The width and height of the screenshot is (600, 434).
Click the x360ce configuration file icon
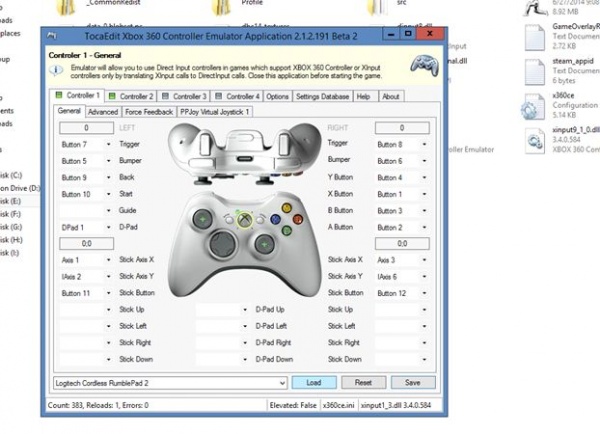(533, 107)
